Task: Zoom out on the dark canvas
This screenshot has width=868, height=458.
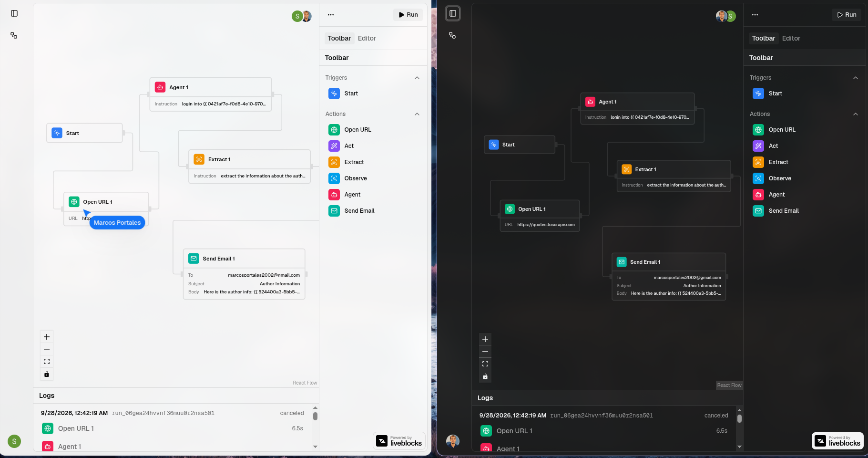Action: click(485, 352)
